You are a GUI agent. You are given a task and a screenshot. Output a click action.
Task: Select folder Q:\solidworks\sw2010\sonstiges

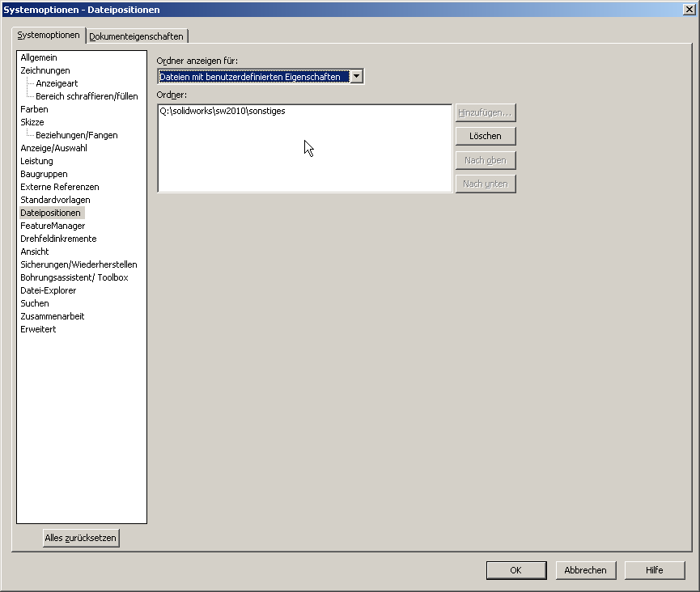[223, 111]
